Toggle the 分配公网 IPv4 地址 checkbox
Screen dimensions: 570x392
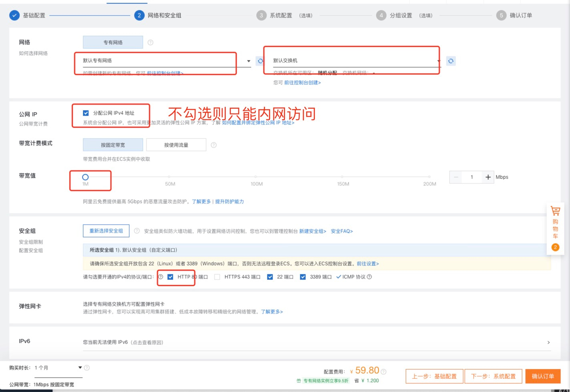pos(86,113)
